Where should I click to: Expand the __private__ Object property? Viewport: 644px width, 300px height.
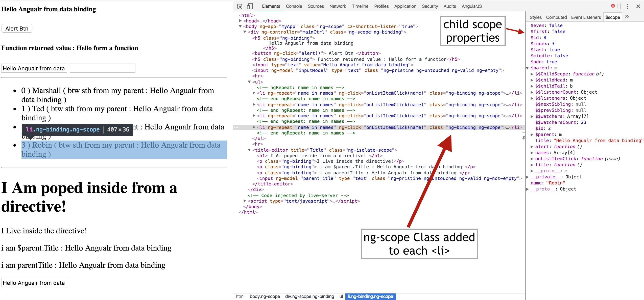(528, 177)
